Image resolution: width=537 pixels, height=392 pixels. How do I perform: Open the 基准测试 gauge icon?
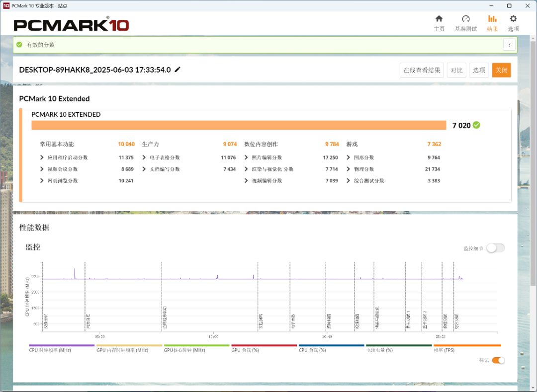click(465, 19)
